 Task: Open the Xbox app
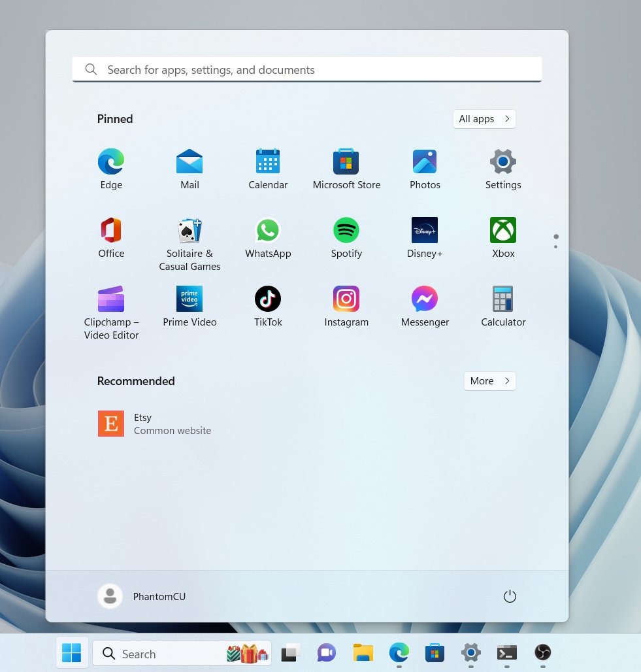[503, 237]
